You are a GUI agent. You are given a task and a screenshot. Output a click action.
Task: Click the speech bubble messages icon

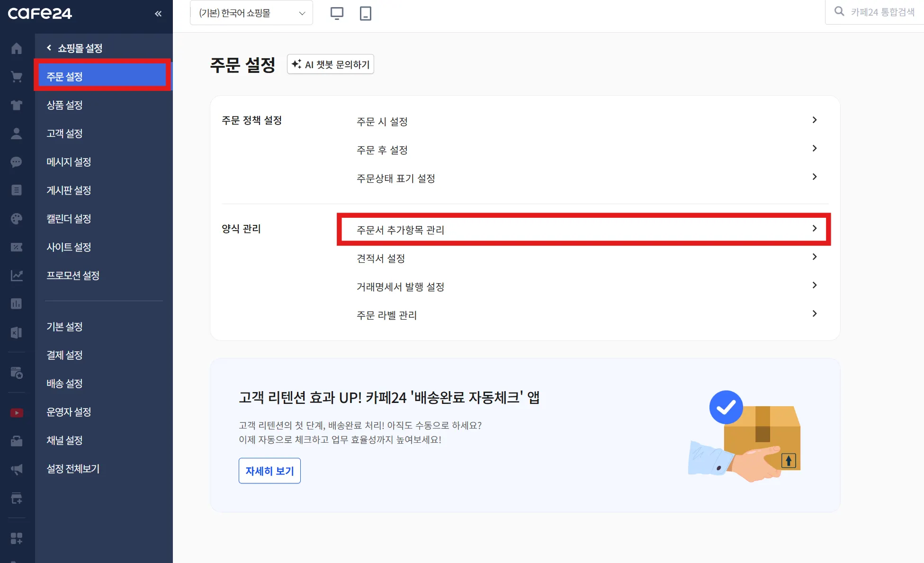pyautogui.click(x=17, y=162)
